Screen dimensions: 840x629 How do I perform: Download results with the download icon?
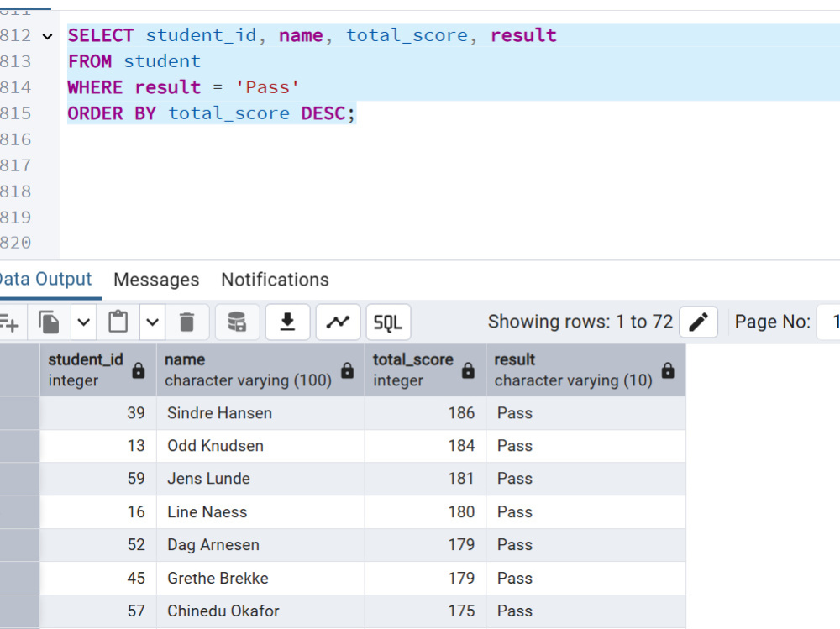tap(287, 322)
